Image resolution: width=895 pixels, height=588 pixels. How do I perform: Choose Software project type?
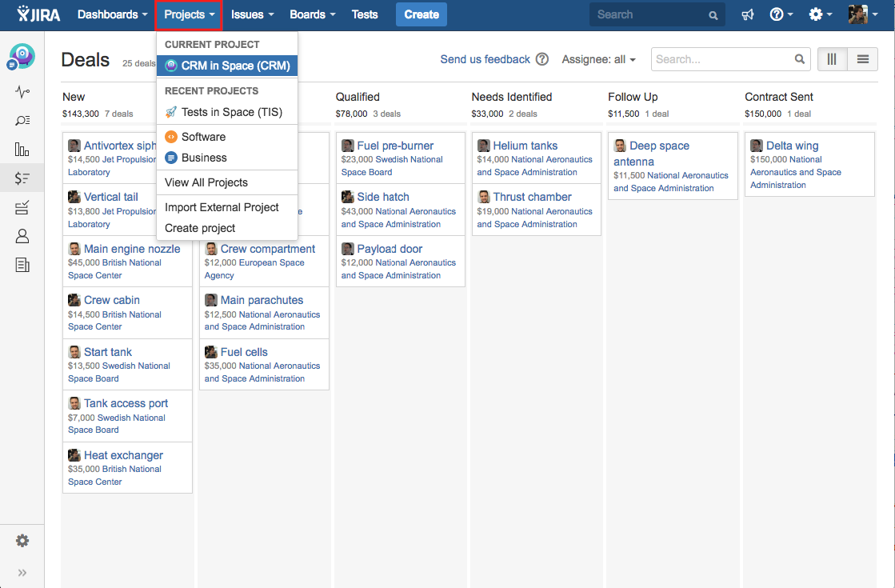point(227,137)
